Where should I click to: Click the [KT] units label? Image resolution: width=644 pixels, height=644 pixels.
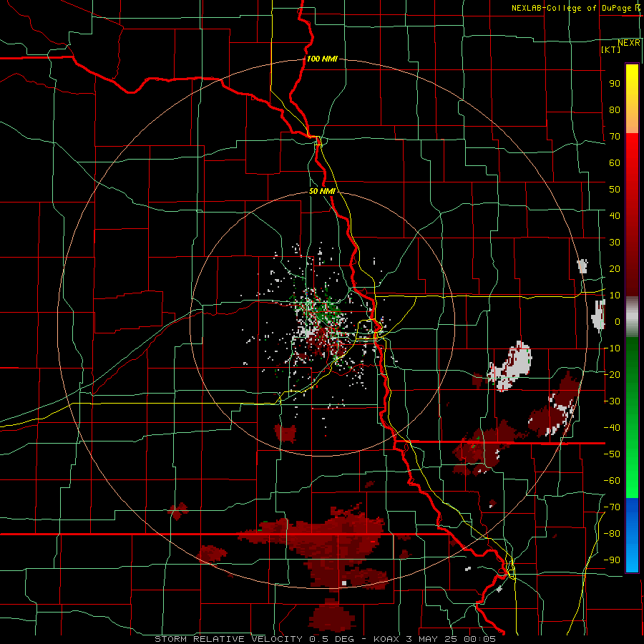tap(611, 49)
